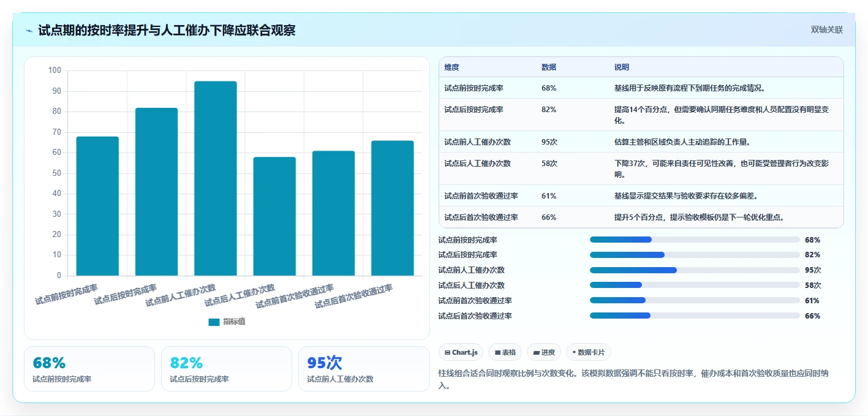The image size is (868, 416).
Task: Toggle the 指标值 legend item under the chart
Action: pos(227,322)
